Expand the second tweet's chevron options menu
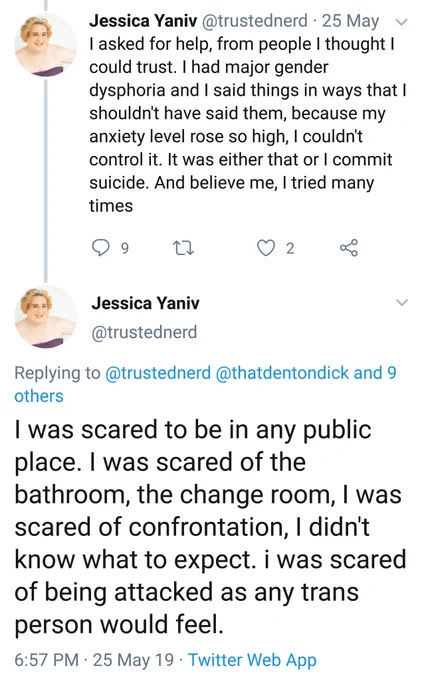This screenshot has width=422, height=680. pos(402,302)
